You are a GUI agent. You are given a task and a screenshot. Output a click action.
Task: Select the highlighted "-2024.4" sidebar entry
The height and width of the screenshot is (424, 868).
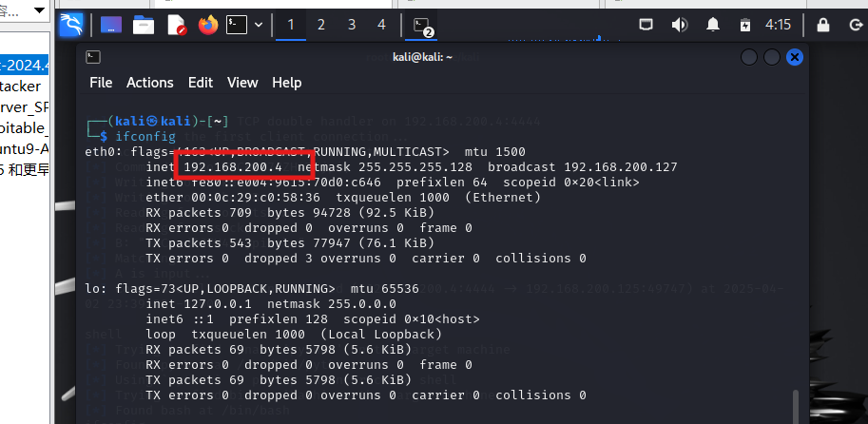pyautogui.click(x=25, y=66)
